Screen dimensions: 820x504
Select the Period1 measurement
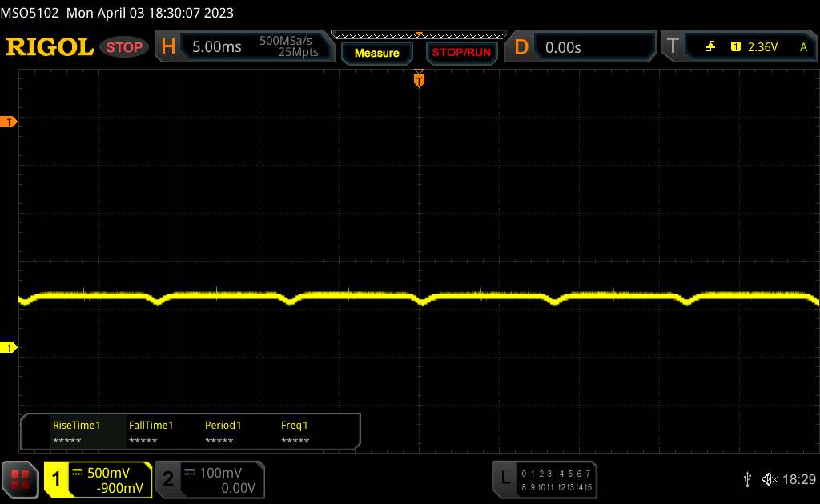click(223, 432)
